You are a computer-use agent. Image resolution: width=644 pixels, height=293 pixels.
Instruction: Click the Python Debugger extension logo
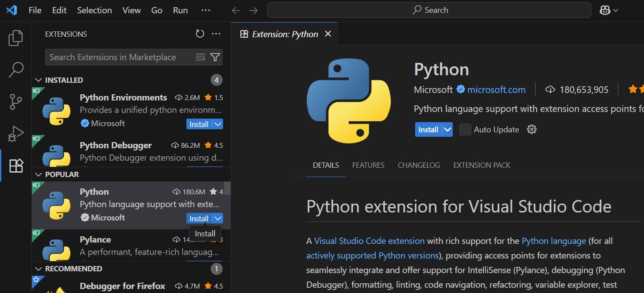click(x=56, y=156)
